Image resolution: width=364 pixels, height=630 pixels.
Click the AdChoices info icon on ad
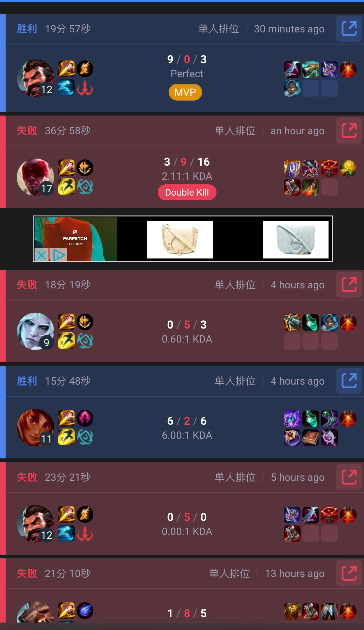pyautogui.click(x=59, y=255)
